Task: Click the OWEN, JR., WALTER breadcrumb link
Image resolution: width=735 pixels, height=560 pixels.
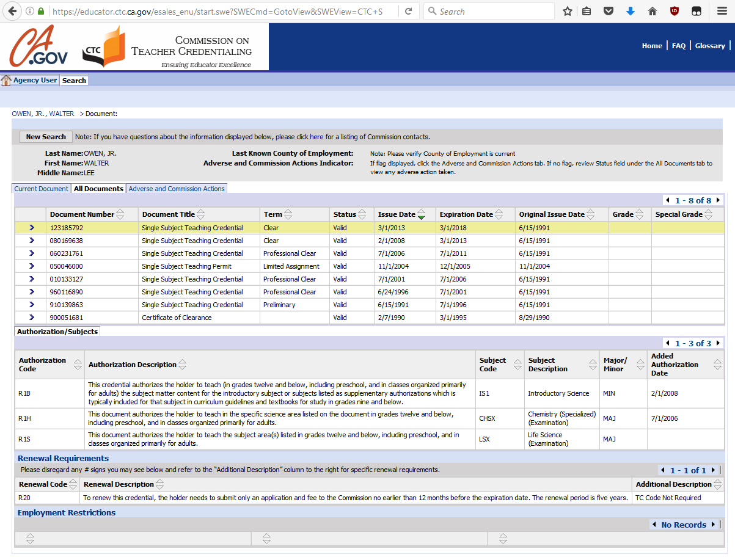Action: point(43,114)
